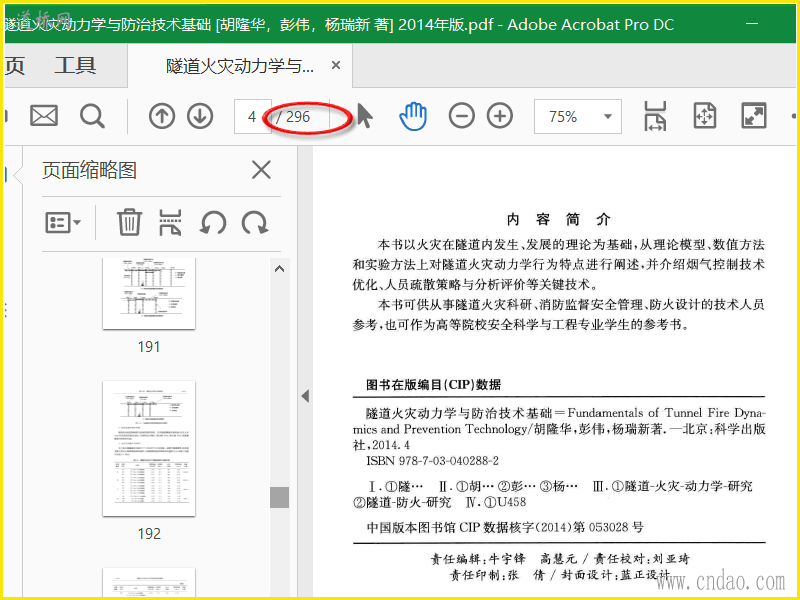Enter full screen mode icon
This screenshot has width=800, height=600.
pos(754,116)
